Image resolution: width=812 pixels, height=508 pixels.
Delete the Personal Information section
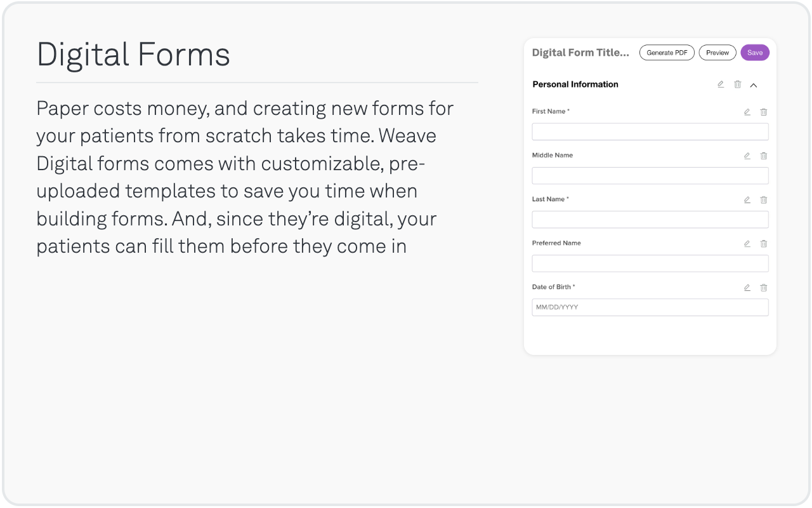click(x=738, y=84)
